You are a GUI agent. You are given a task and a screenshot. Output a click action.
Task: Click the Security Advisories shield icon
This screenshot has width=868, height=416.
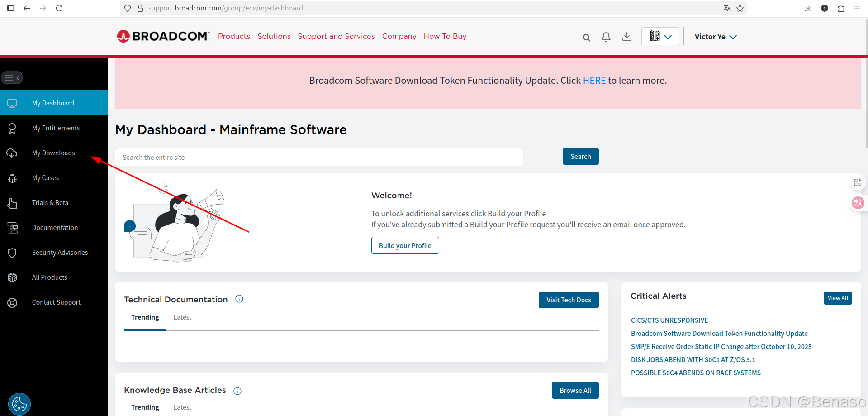[x=12, y=253]
